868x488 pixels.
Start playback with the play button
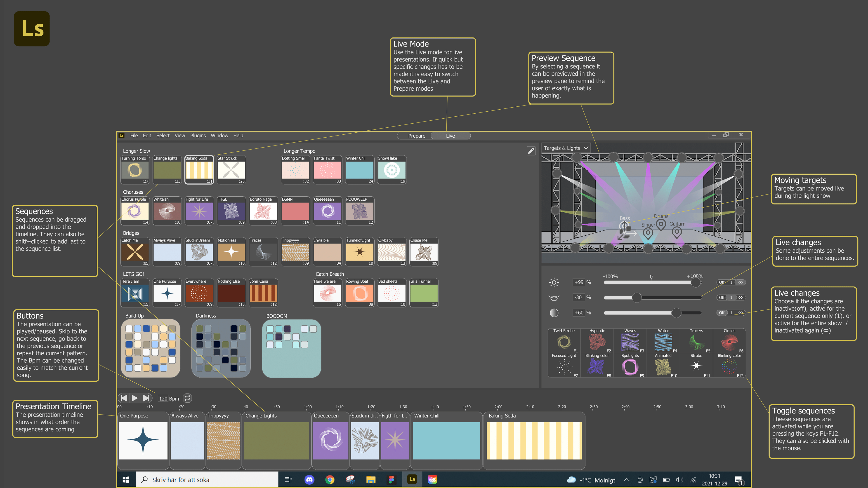[135, 398]
